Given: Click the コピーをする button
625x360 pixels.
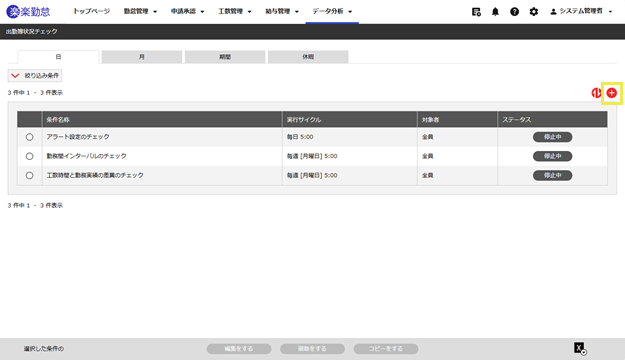Looking at the screenshot, I should click(x=385, y=348).
